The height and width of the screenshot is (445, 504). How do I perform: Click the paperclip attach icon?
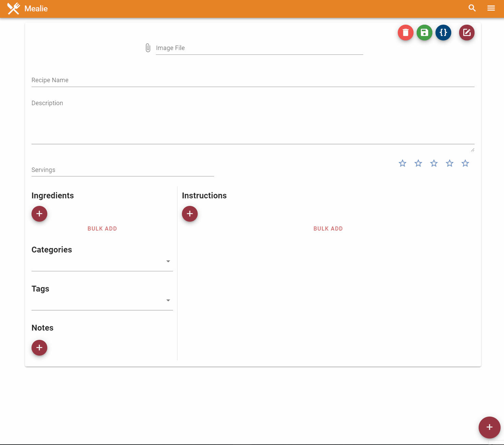pos(148,48)
